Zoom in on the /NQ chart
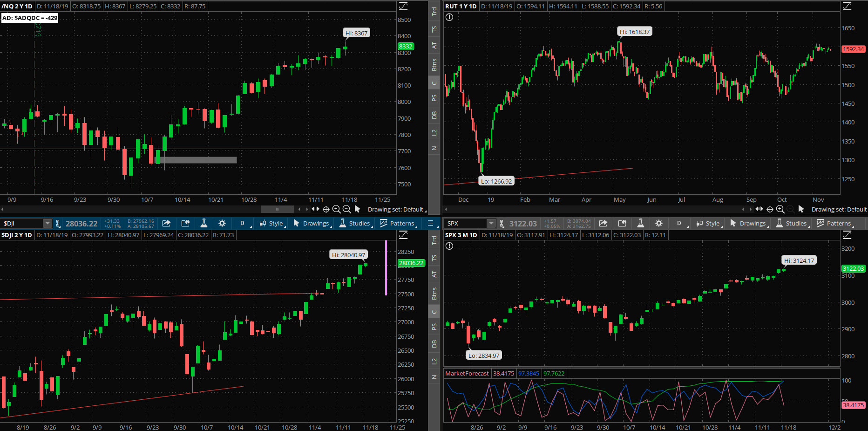The width and height of the screenshot is (868, 431). click(x=336, y=209)
